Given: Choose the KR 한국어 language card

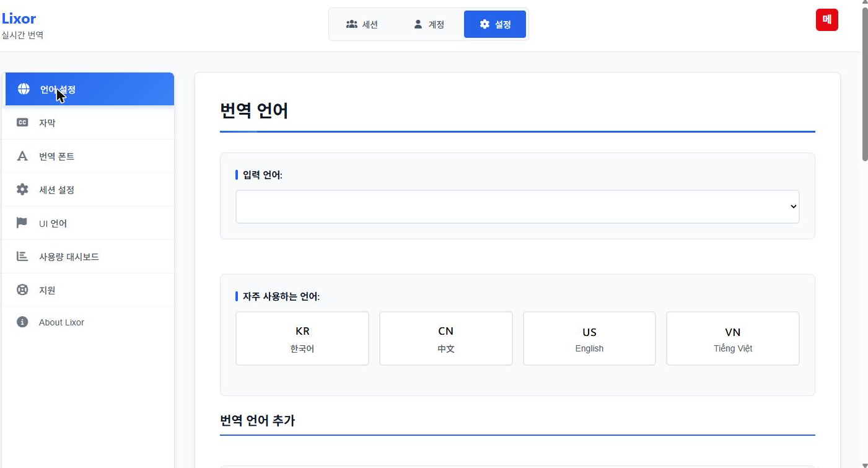Looking at the screenshot, I should (x=302, y=338).
